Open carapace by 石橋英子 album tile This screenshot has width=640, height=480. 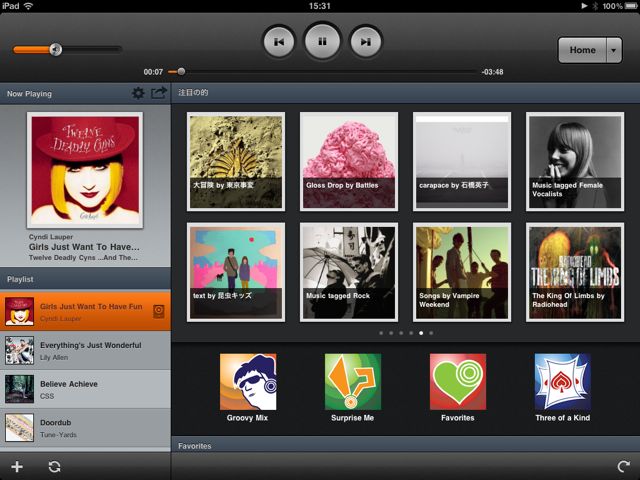click(462, 162)
